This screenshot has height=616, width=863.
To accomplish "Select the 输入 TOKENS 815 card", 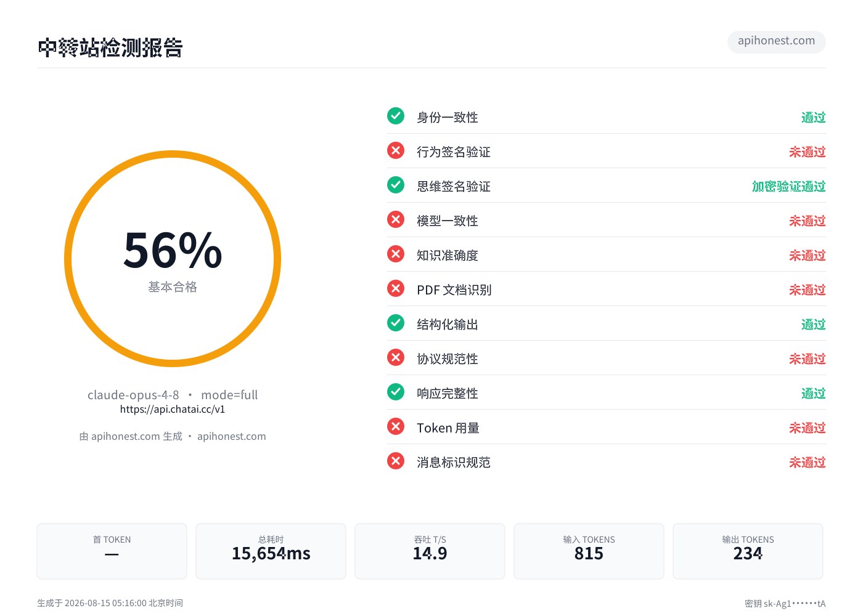I will click(x=589, y=551).
